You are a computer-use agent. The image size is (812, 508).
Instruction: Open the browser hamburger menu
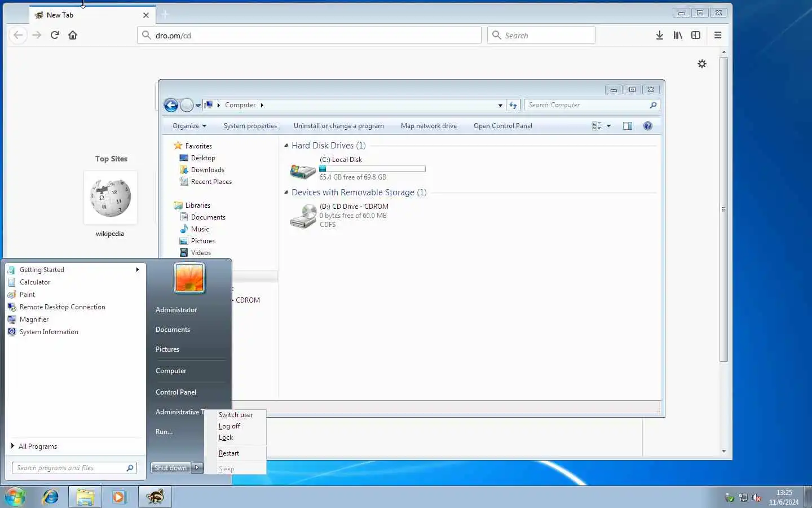click(x=718, y=35)
